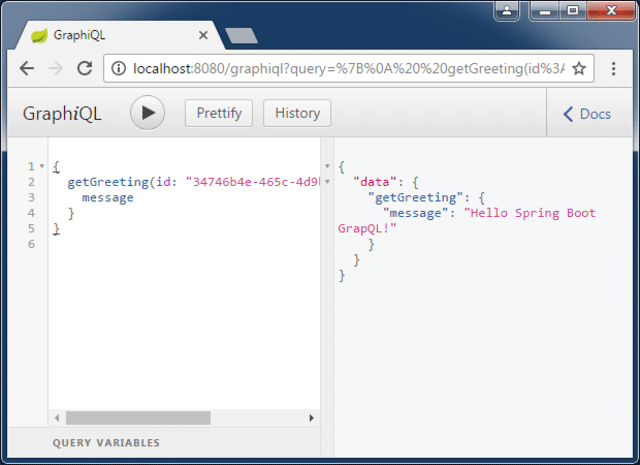Click the message field on line 3
Screen dimensions: 640x465
pyautogui.click(x=108, y=198)
